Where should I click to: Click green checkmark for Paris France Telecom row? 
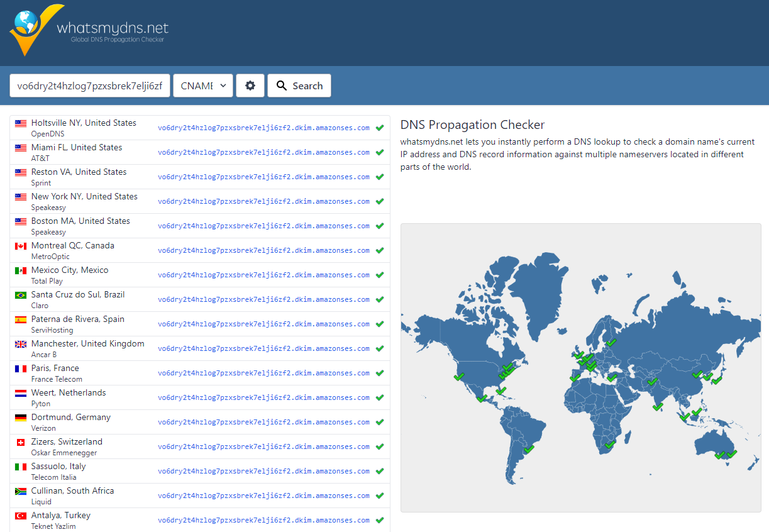(x=380, y=373)
